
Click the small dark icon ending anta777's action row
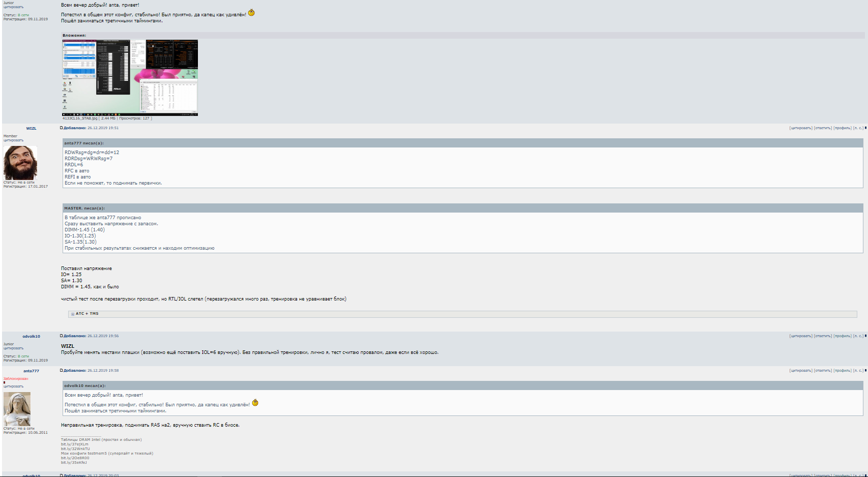click(865, 371)
